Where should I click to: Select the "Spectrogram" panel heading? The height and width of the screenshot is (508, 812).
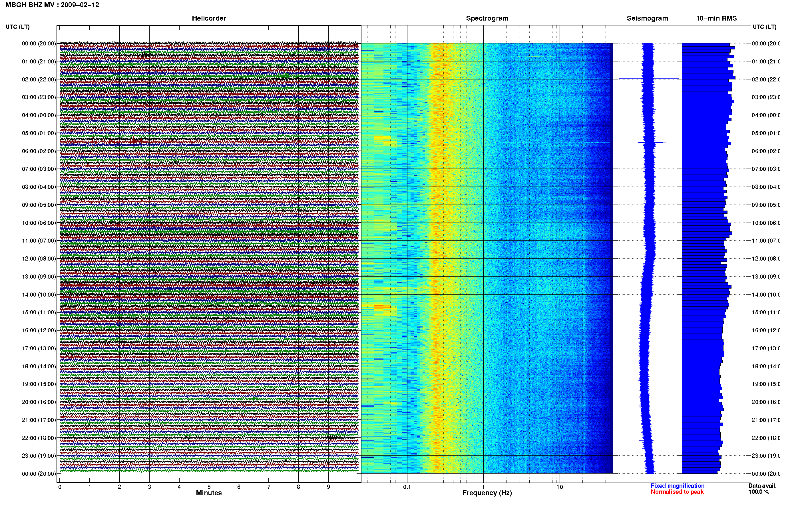487,18
